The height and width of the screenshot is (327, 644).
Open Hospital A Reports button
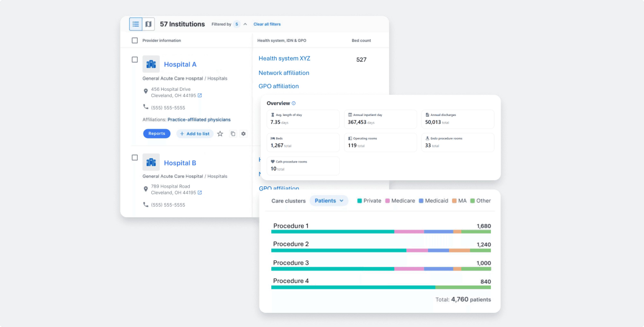(x=157, y=133)
